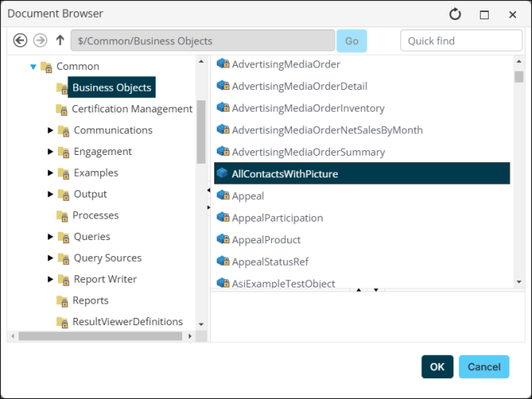Image resolution: width=532 pixels, height=399 pixels.
Task: Expand the Query Sources folder
Action: click(51, 258)
